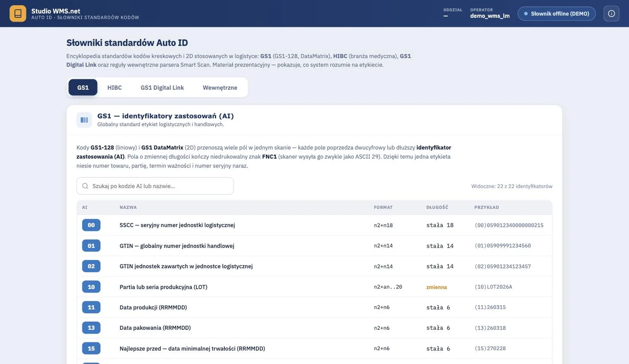629x364 pixels.
Task: Open the GS1 Digital Link tab
Action: 162,87
